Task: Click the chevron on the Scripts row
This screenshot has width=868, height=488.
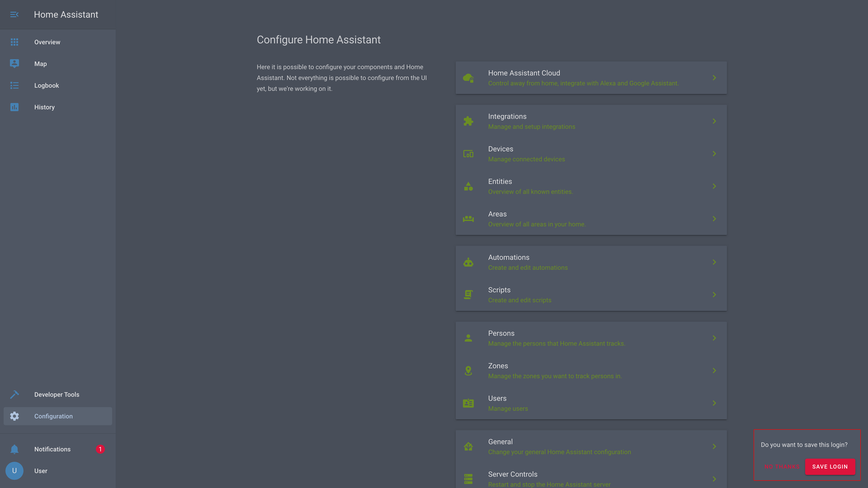Action: [714, 295]
